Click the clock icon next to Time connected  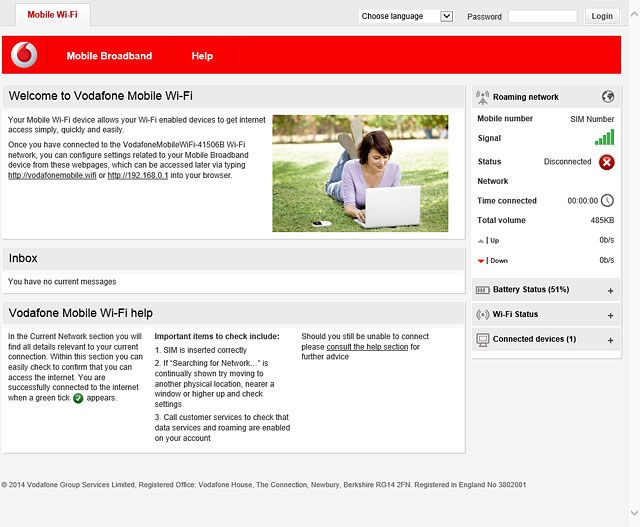tap(607, 200)
